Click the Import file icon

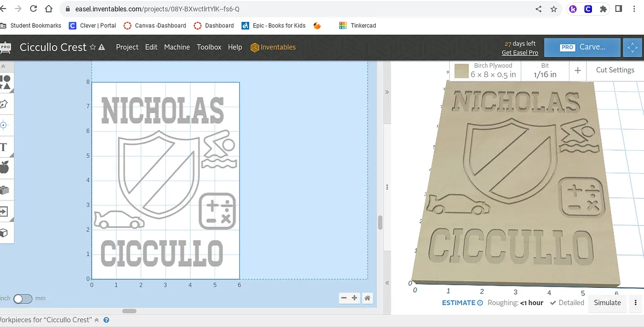tap(4, 211)
